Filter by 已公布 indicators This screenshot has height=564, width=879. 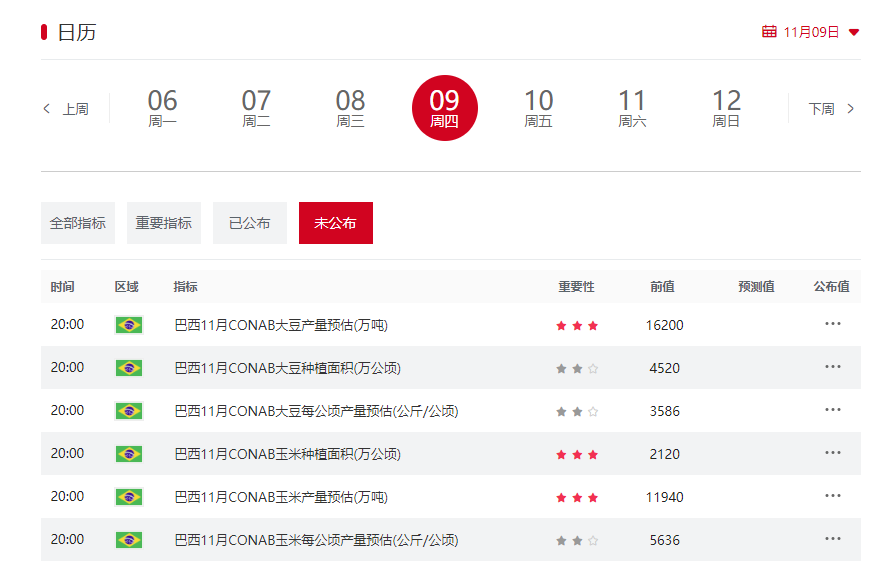[x=249, y=223]
